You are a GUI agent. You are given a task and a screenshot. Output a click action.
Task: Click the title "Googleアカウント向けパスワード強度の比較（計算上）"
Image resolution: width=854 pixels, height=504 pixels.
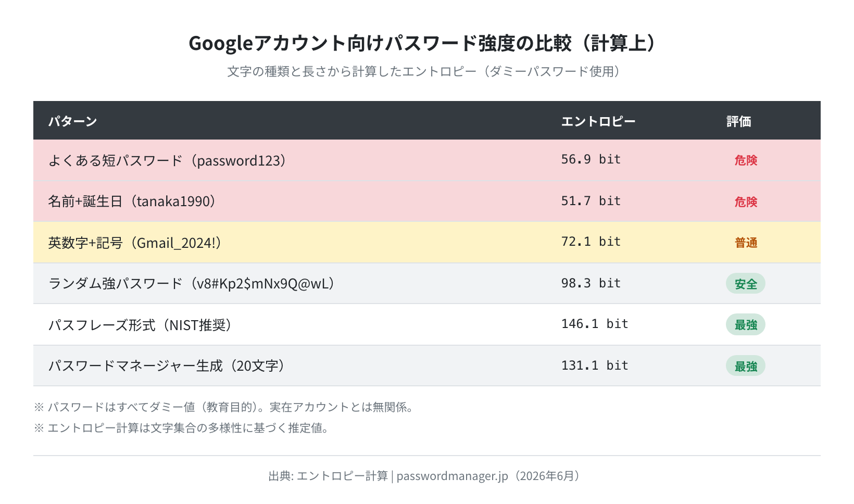tap(426, 43)
